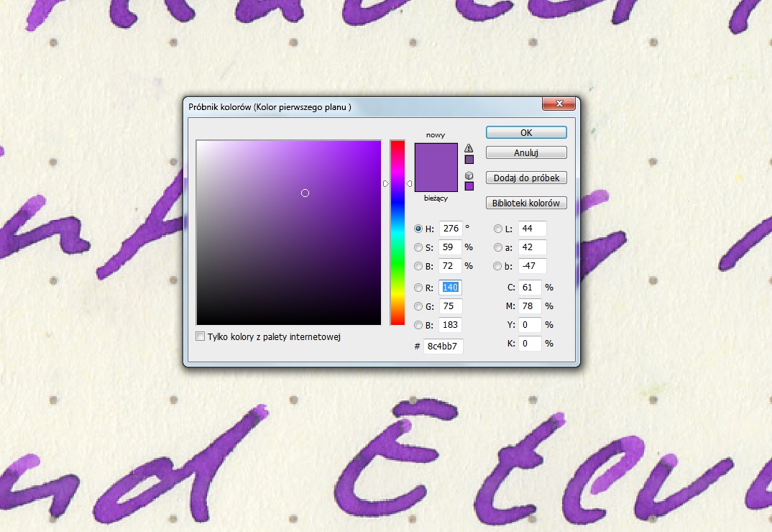
Task: Click the out-of-gamut warning triangle icon
Action: 469,148
